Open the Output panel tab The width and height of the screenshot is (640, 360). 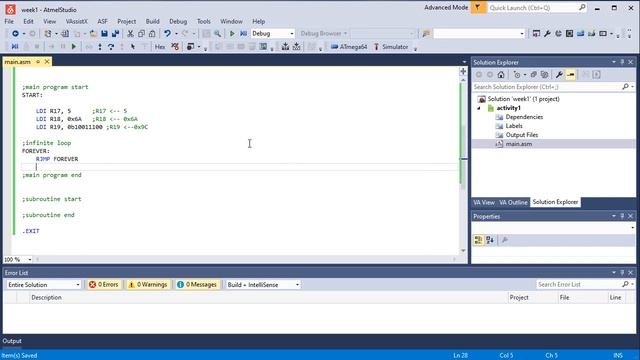point(12,341)
